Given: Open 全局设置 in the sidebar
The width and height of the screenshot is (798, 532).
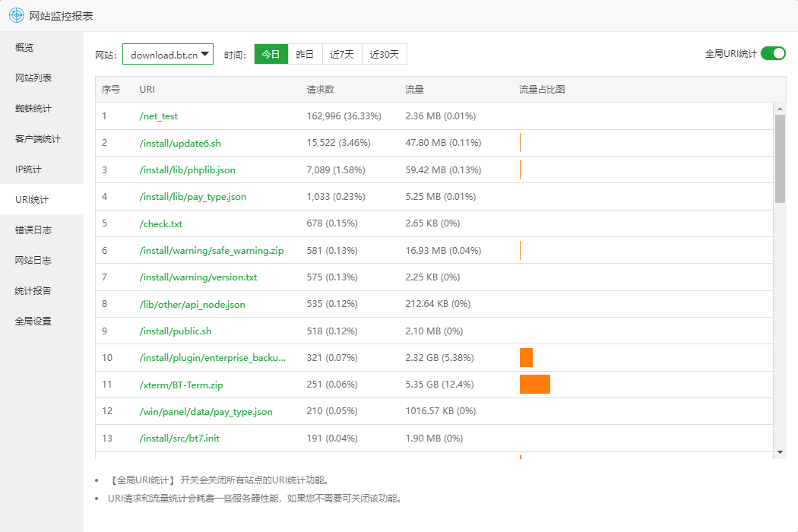Looking at the screenshot, I should click(x=42, y=321).
